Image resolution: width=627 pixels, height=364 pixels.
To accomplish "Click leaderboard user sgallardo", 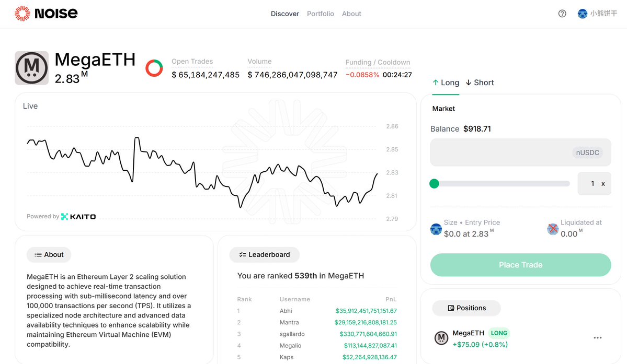I will (292, 334).
